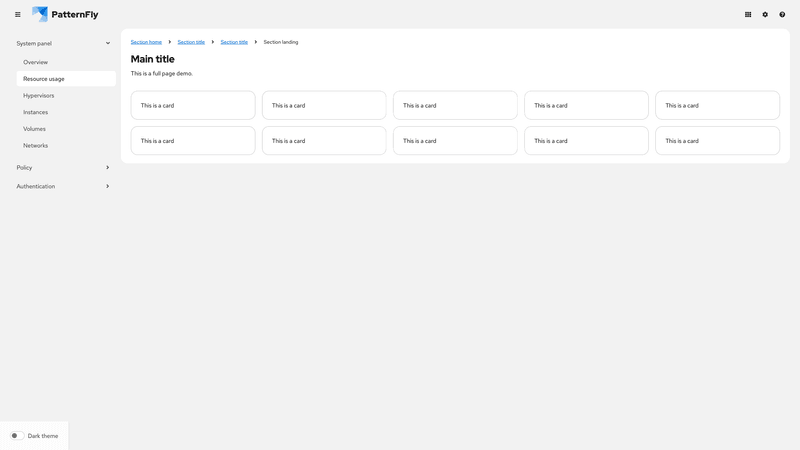800x450 pixels.
Task: Click the PatternFly logo
Action: 65,15
